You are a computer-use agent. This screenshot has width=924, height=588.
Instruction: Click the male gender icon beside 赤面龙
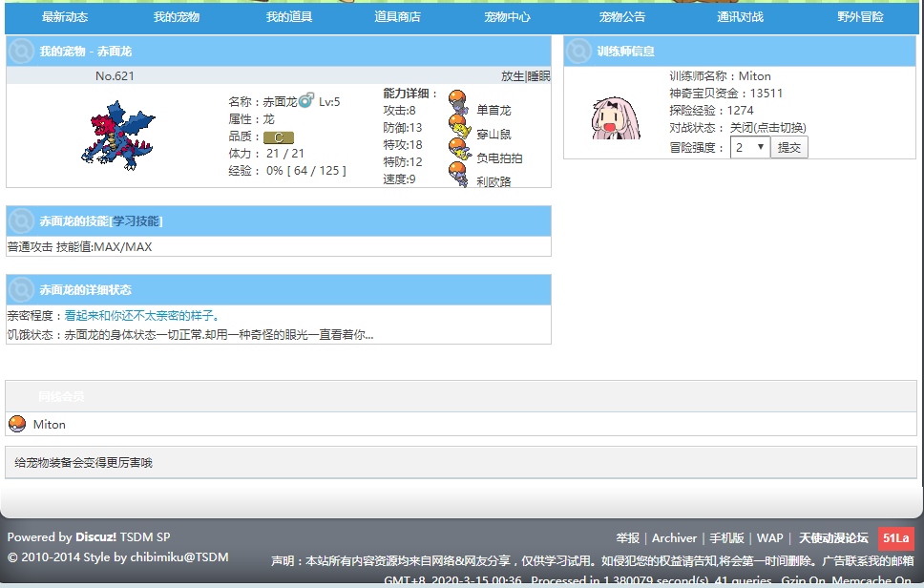coord(305,100)
